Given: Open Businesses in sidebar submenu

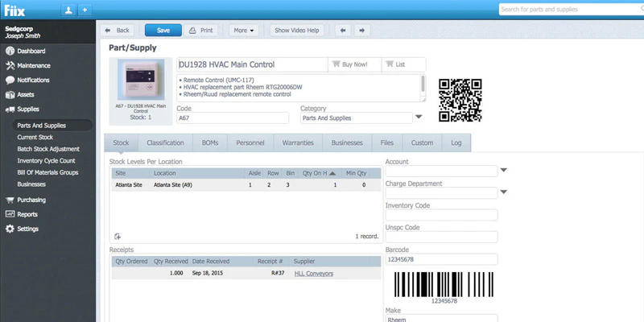Looking at the screenshot, I should coord(31,184).
